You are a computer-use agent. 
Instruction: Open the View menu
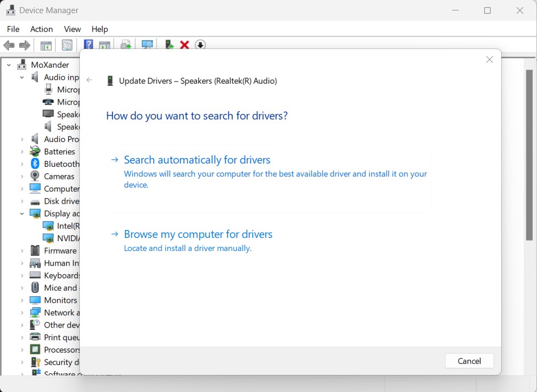[72, 29]
